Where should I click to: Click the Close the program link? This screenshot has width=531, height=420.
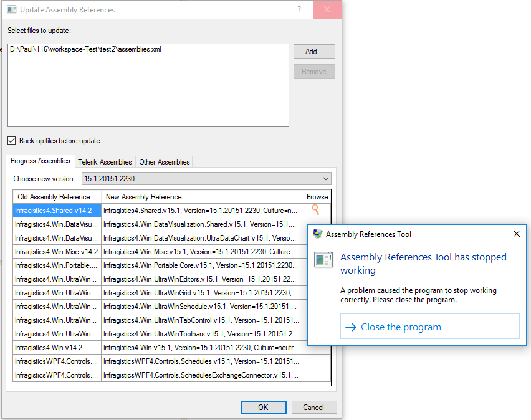(430, 327)
